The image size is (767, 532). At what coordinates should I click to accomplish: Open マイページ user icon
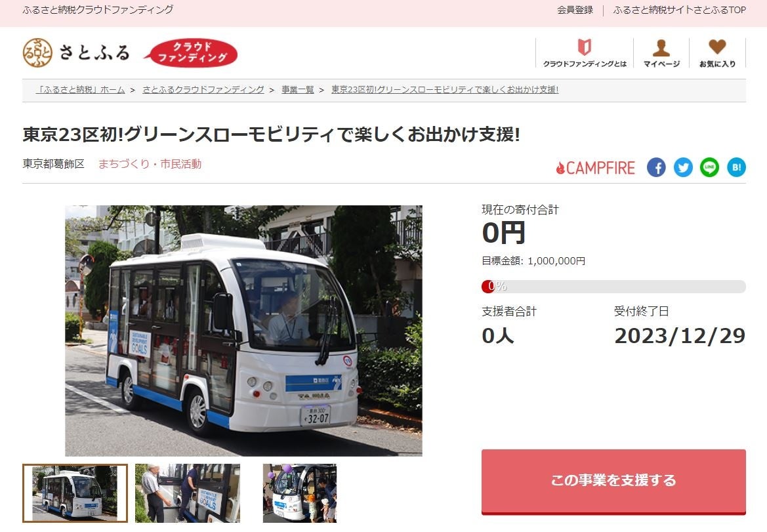point(661,48)
